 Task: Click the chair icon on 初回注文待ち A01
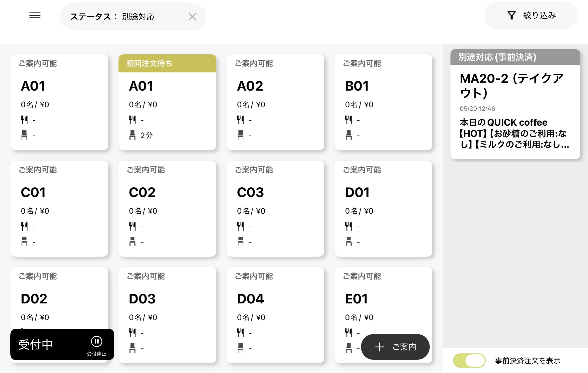pyautogui.click(x=132, y=135)
